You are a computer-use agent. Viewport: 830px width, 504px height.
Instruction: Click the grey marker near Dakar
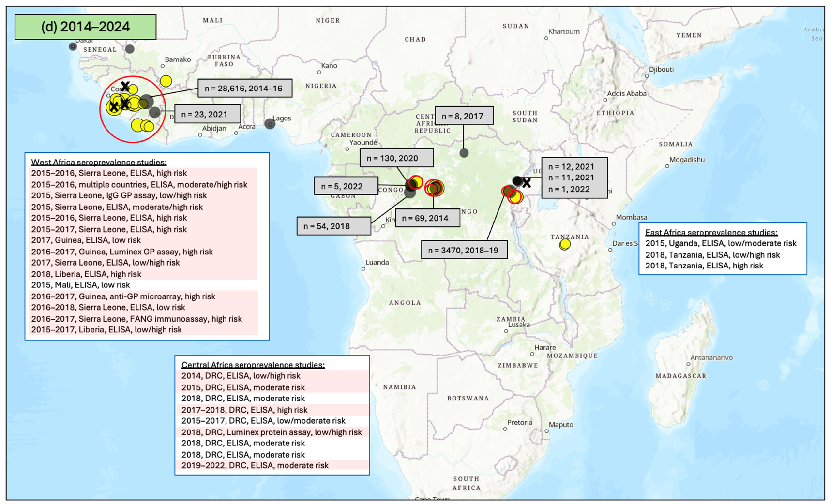73,46
